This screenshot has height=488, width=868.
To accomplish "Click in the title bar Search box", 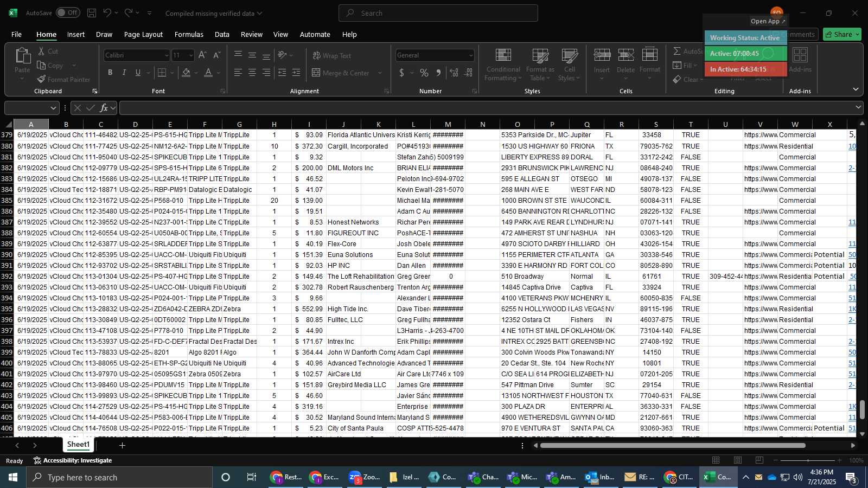I will [438, 13].
